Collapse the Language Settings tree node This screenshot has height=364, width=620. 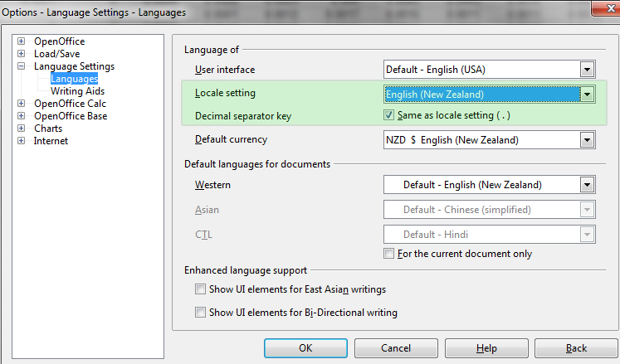coord(22,66)
